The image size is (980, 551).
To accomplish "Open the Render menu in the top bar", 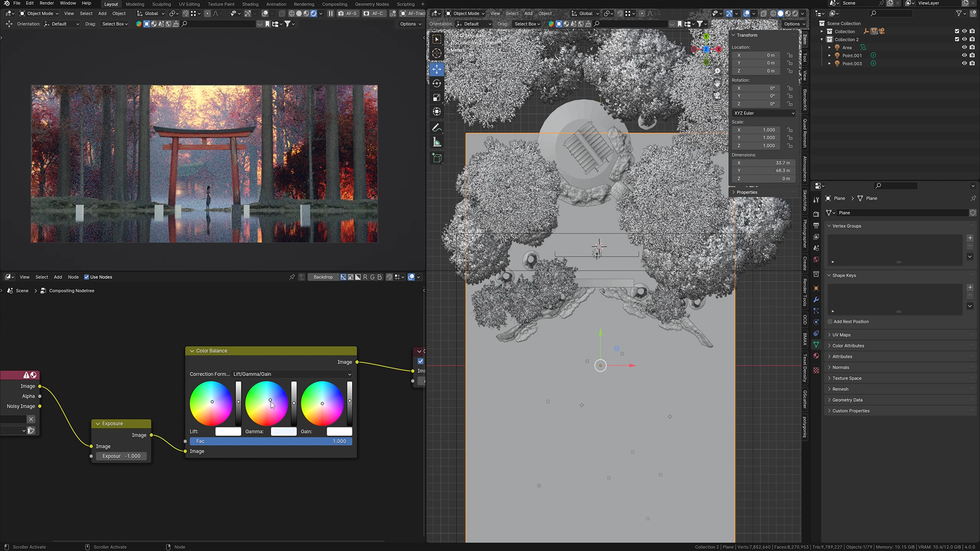I will (x=46, y=3).
